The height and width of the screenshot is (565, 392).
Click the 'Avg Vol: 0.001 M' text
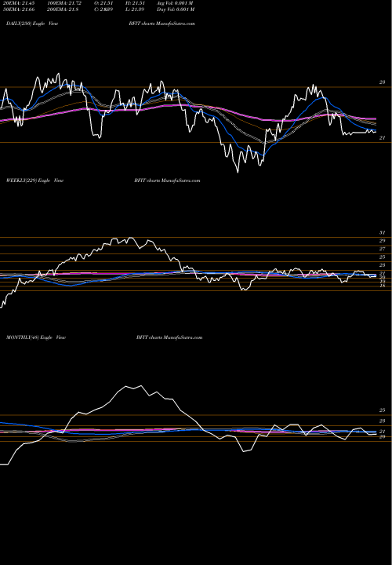(175, 3)
